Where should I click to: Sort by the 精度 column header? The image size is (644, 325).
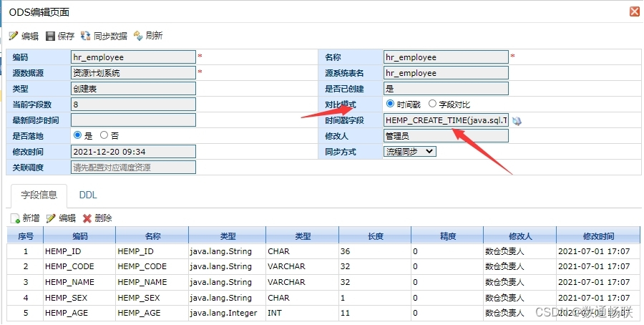pyautogui.click(x=448, y=236)
